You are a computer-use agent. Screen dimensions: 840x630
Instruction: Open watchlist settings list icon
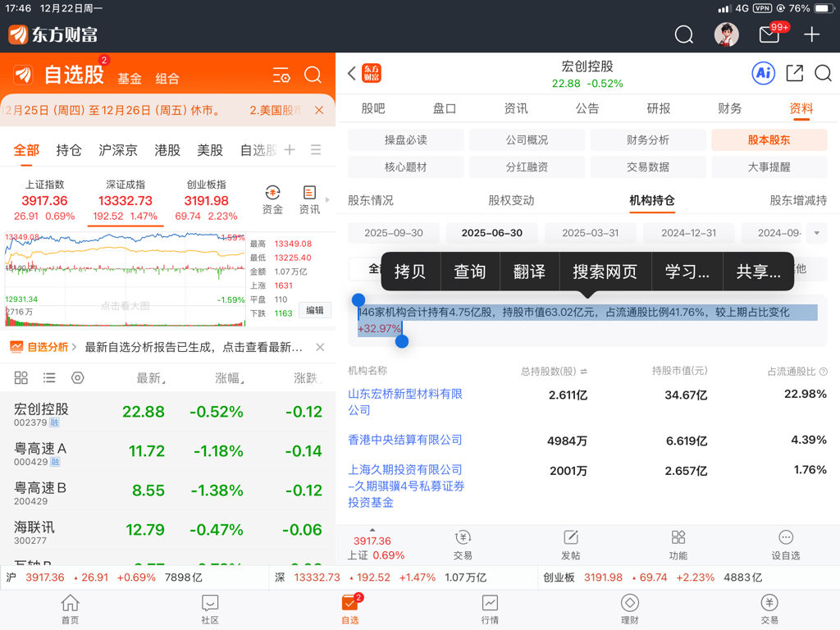coord(281,75)
